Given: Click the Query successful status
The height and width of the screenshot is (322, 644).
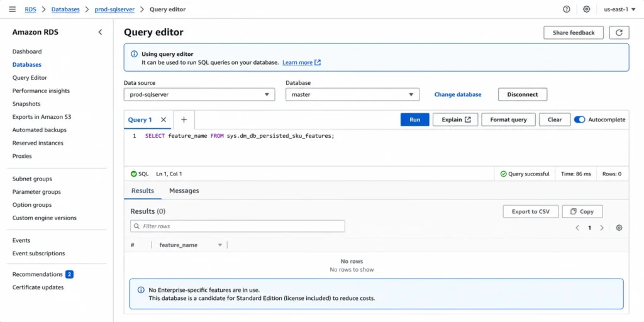Looking at the screenshot, I should pos(525,174).
